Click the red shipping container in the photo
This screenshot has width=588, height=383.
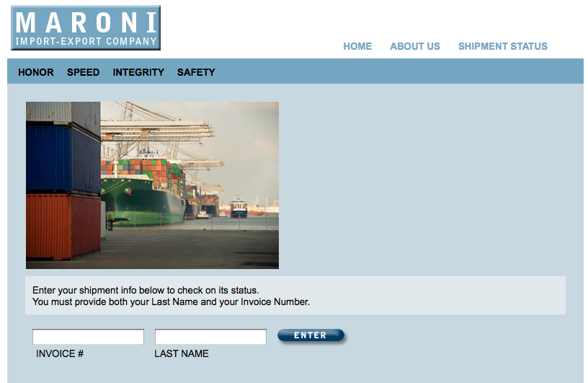(x=63, y=226)
